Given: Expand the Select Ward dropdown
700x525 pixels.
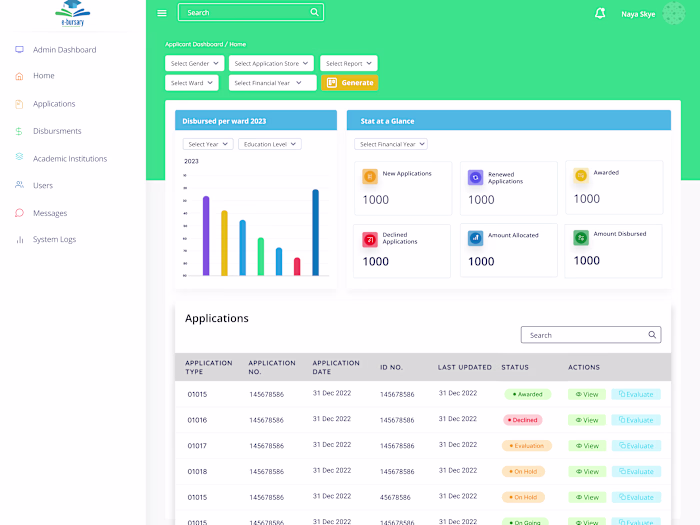Looking at the screenshot, I should pos(192,83).
